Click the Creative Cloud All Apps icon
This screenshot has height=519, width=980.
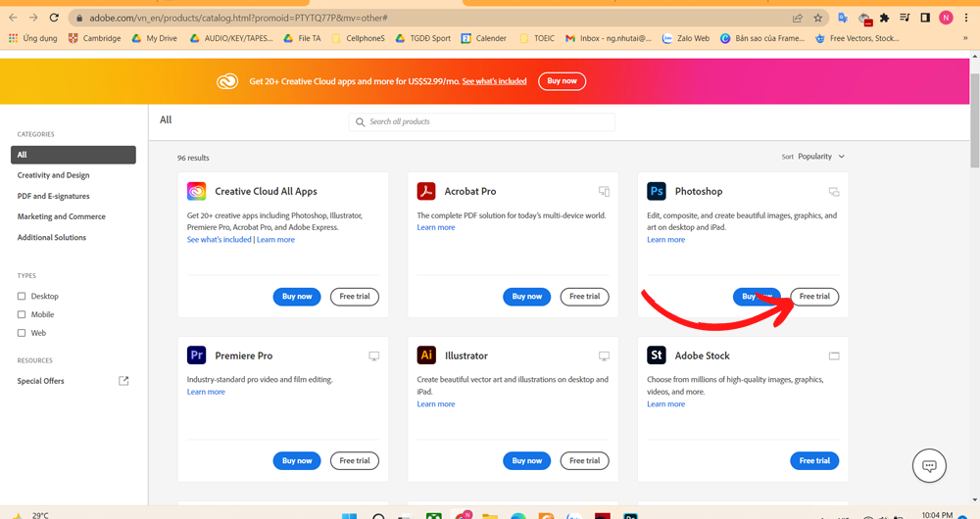click(x=197, y=191)
